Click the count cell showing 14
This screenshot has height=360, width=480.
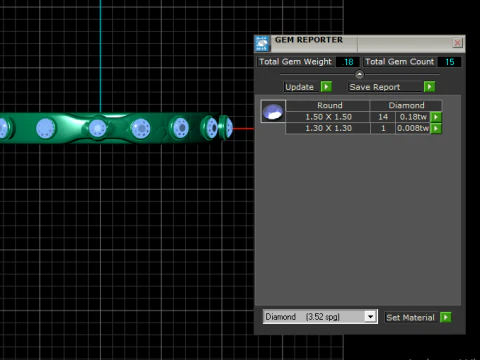point(383,117)
